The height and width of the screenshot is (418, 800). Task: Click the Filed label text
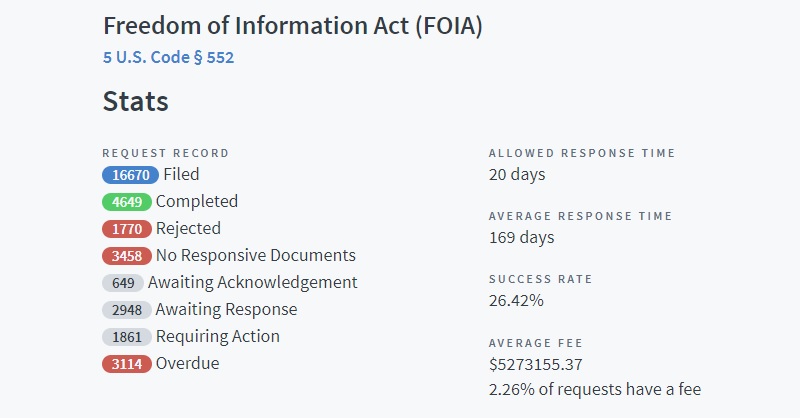click(181, 175)
